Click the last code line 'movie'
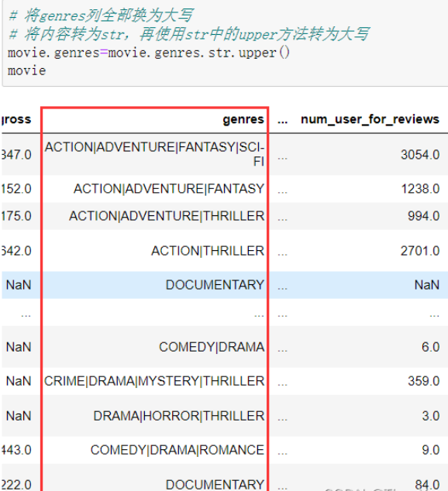This screenshot has height=491, width=448. coord(26,70)
